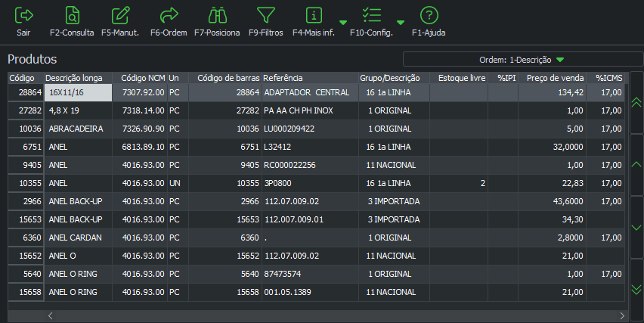Open F2-Consulta document search icon
Screen dimensions: 644x323
coord(73,16)
